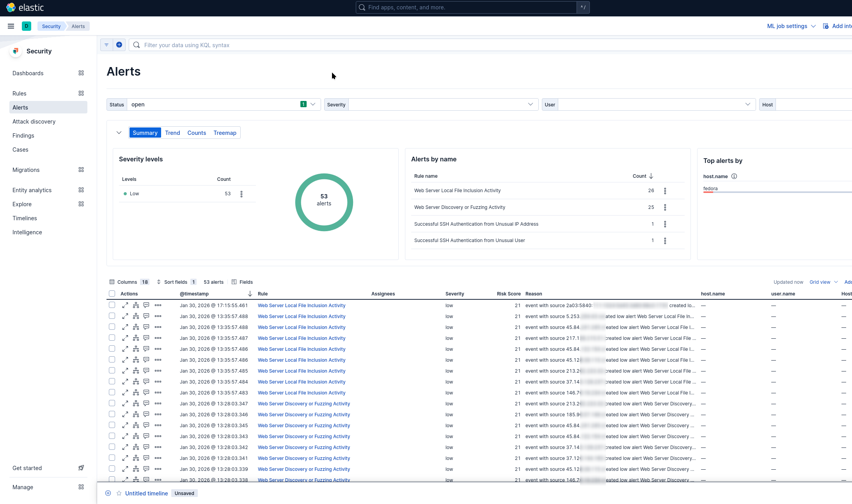Check the first alert row checkbox
Screen dimensions: 852x504
coord(112,305)
